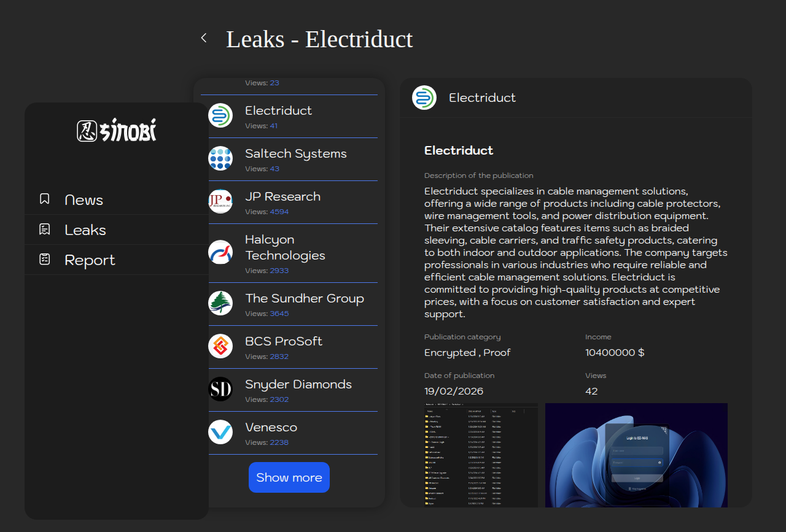Click the Snyder Diamonds SD logo
The height and width of the screenshot is (532, 786).
click(220, 389)
